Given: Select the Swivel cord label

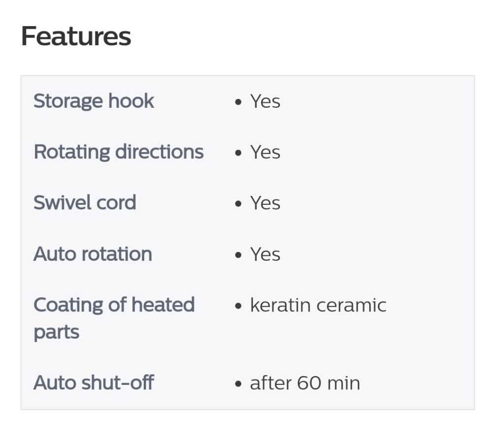Looking at the screenshot, I should pos(85,203).
